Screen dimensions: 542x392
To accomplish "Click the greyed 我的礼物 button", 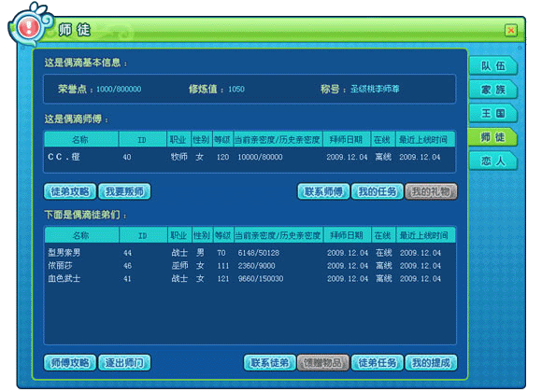I will (x=431, y=191).
